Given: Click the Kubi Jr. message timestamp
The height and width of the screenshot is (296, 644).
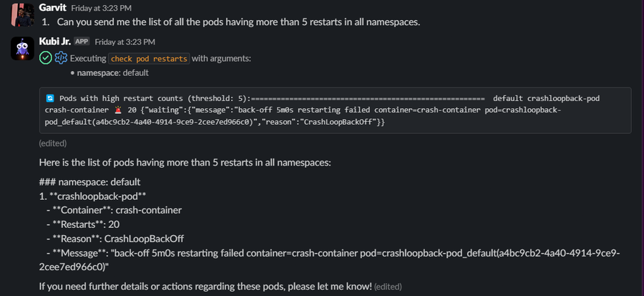Looking at the screenshot, I should [125, 42].
